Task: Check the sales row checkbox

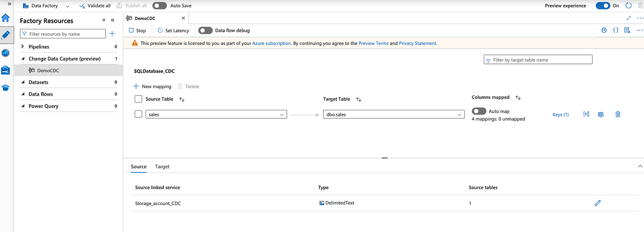Action: (x=138, y=114)
